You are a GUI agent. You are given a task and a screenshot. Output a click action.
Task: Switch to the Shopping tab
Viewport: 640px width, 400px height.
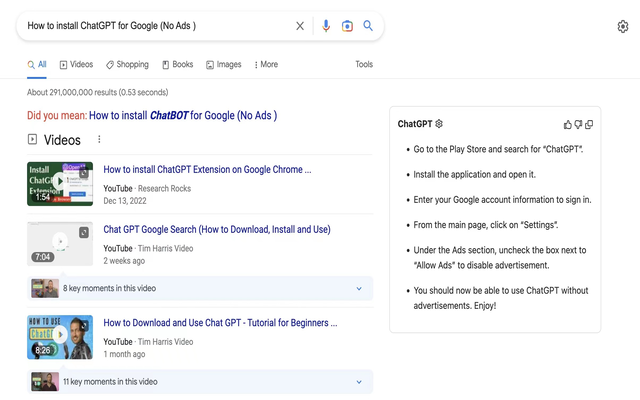pos(127,64)
